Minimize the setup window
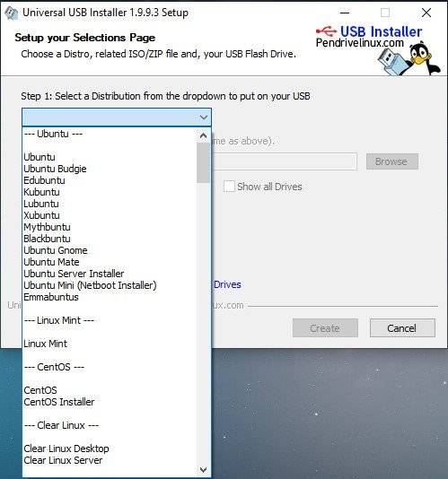Screen dimensions: 448x479 (x=345, y=13)
